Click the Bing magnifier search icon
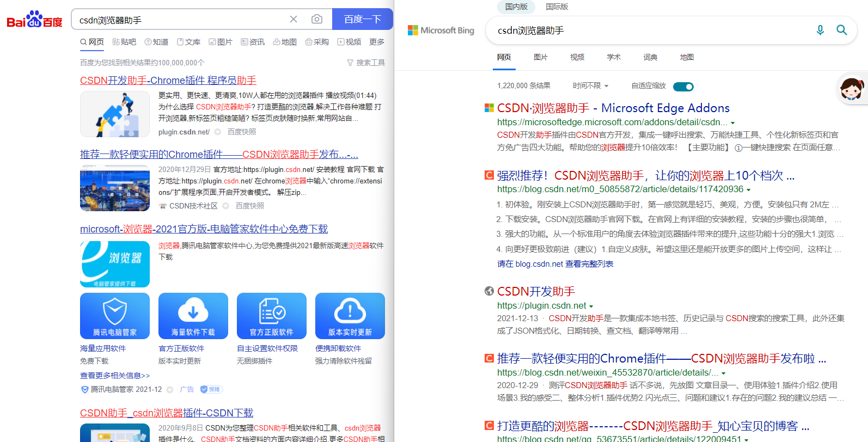The width and height of the screenshot is (868, 442). 842,30
